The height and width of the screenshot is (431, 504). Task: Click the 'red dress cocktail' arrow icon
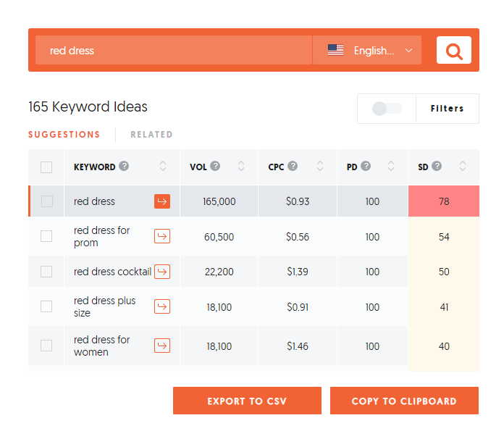(x=162, y=272)
